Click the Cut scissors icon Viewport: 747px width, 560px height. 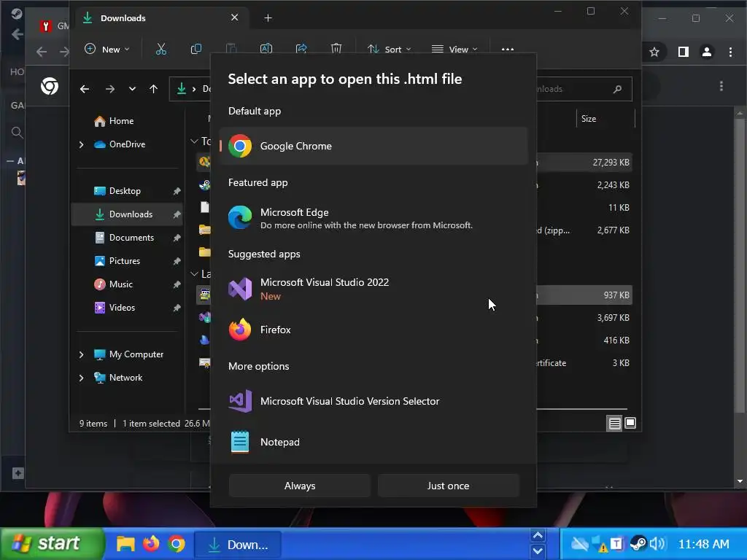161,49
